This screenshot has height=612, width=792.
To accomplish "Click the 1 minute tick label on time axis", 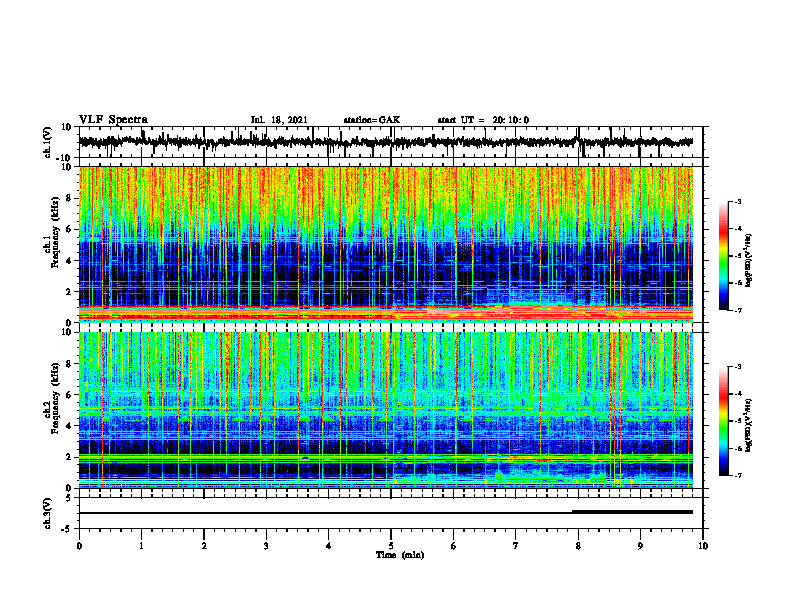I will coord(141,546).
